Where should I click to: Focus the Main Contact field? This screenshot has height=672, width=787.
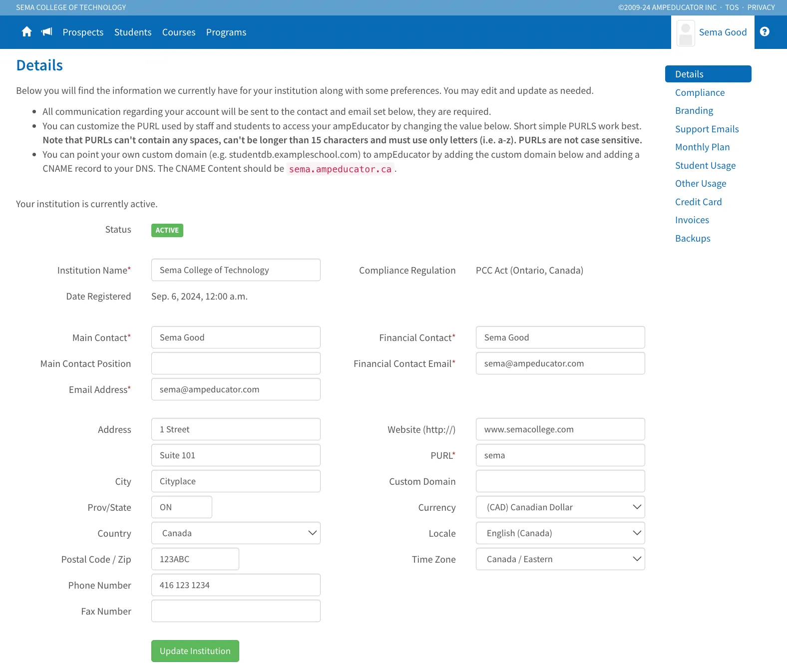tap(236, 337)
